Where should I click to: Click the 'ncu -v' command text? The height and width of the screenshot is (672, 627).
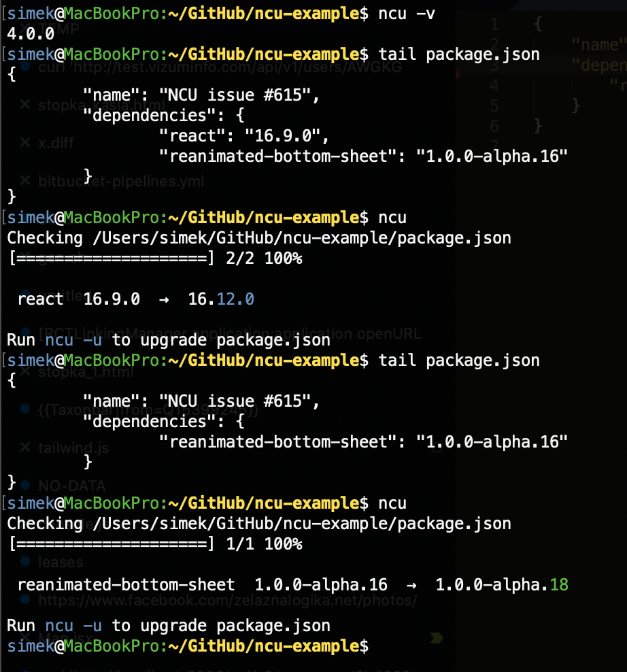406,14
